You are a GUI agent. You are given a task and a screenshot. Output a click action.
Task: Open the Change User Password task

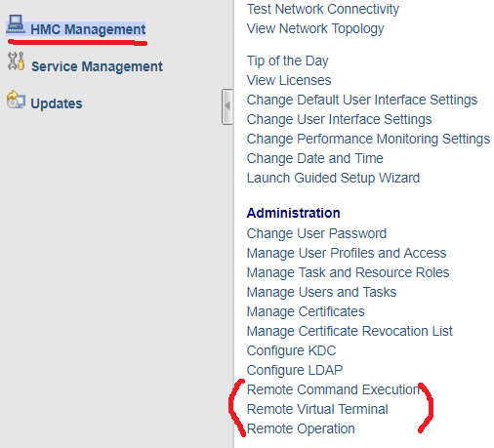click(x=316, y=233)
